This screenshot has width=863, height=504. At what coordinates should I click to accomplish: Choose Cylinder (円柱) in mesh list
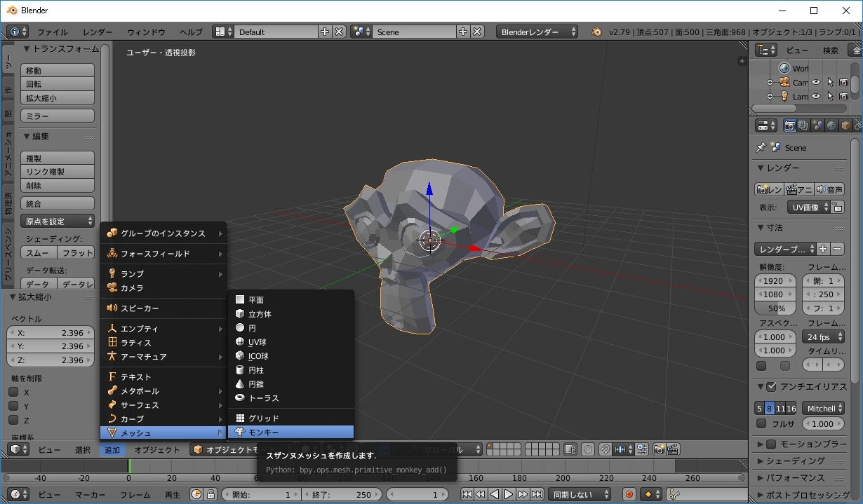click(290, 370)
